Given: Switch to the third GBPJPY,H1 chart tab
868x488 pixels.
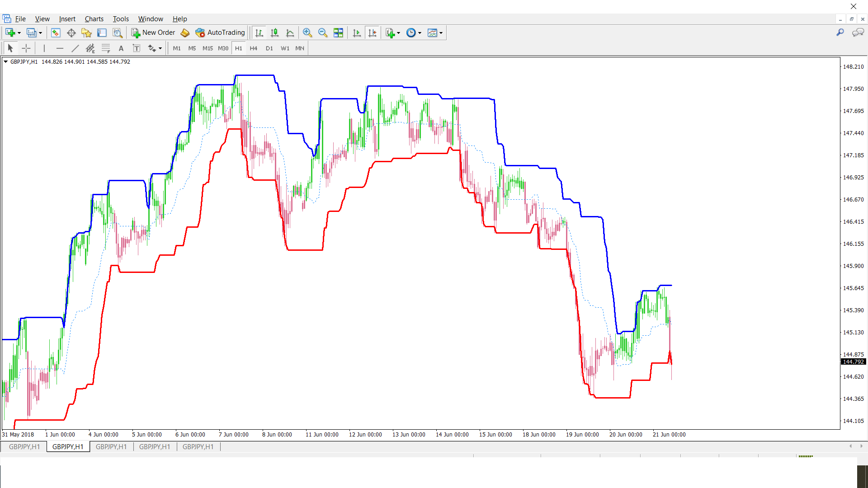Looking at the screenshot, I should [x=111, y=447].
